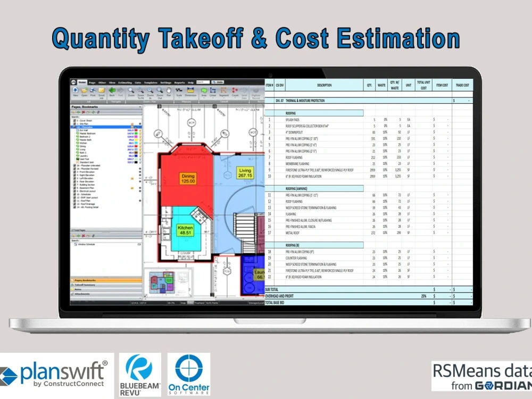Select the Linear takeoff tool
Image resolution: width=532 pixels, height=399 pixels.
pyautogui.click(x=213, y=90)
